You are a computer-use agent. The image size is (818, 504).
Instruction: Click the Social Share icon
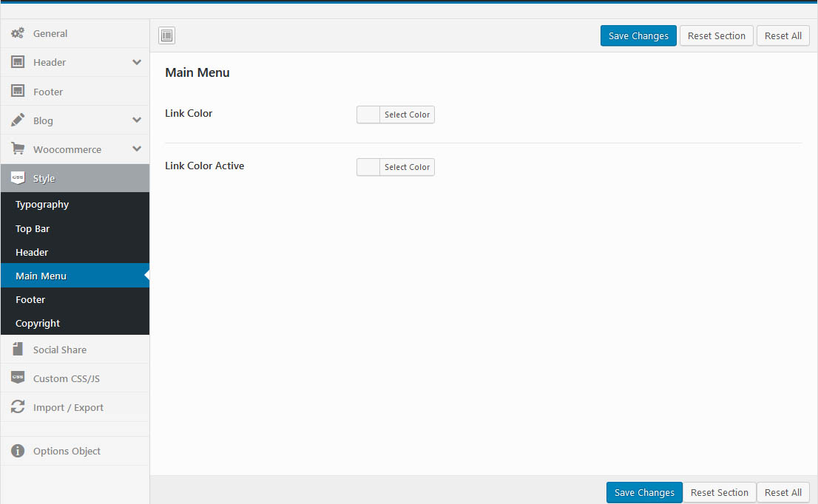pyautogui.click(x=18, y=350)
